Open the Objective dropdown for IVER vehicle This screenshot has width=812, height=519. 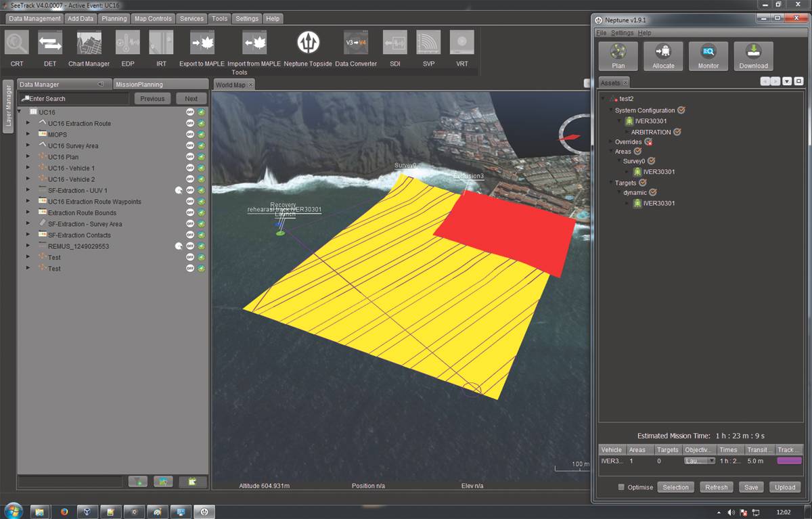coord(700,461)
